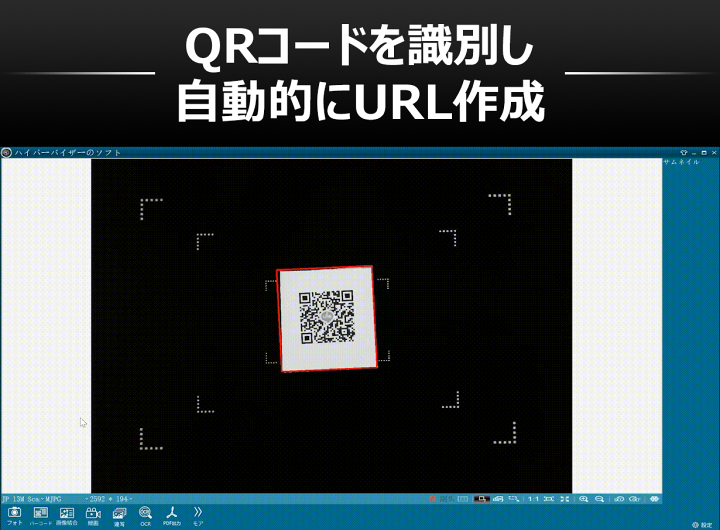
Task: Toggle the highlighted single-page crop mode
Action: (481, 499)
